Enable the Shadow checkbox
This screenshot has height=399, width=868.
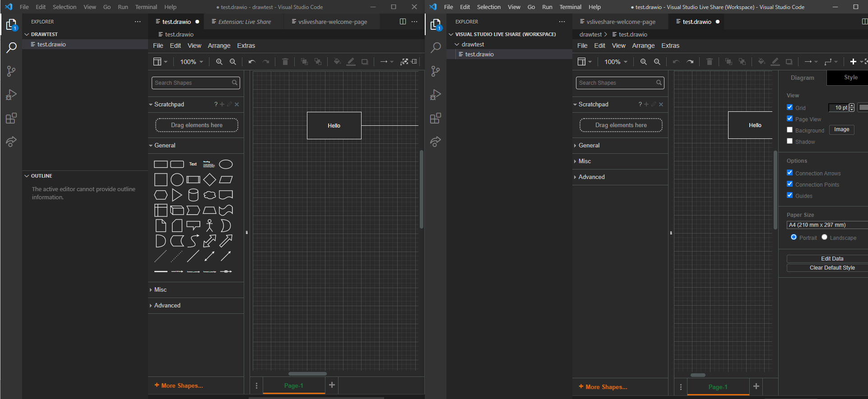coord(790,141)
